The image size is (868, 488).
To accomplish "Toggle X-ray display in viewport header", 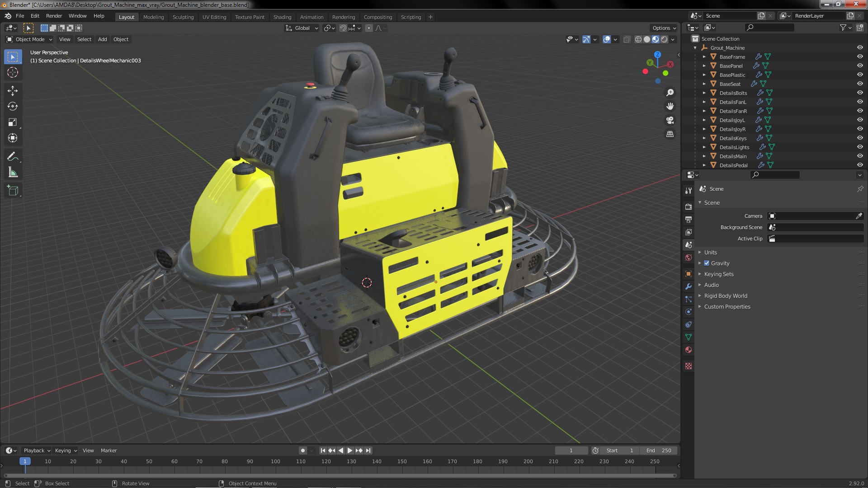I will (x=627, y=40).
